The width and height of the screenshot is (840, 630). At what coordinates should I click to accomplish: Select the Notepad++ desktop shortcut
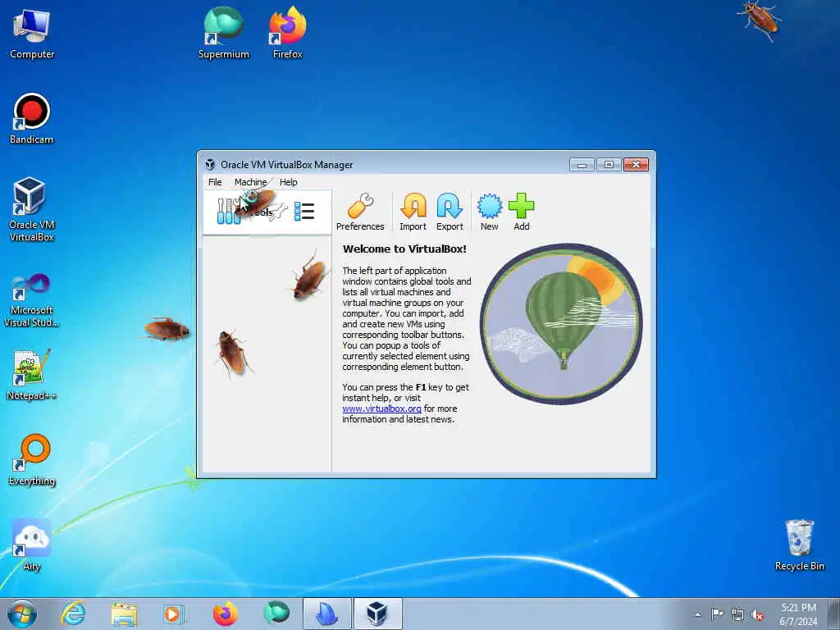pos(32,375)
